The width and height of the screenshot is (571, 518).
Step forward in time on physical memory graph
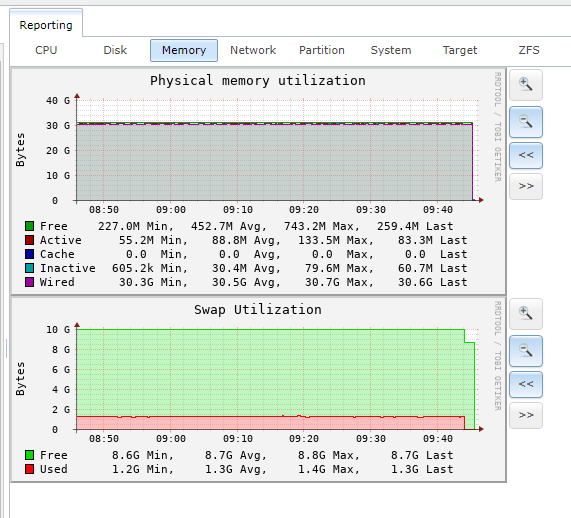point(525,187)
